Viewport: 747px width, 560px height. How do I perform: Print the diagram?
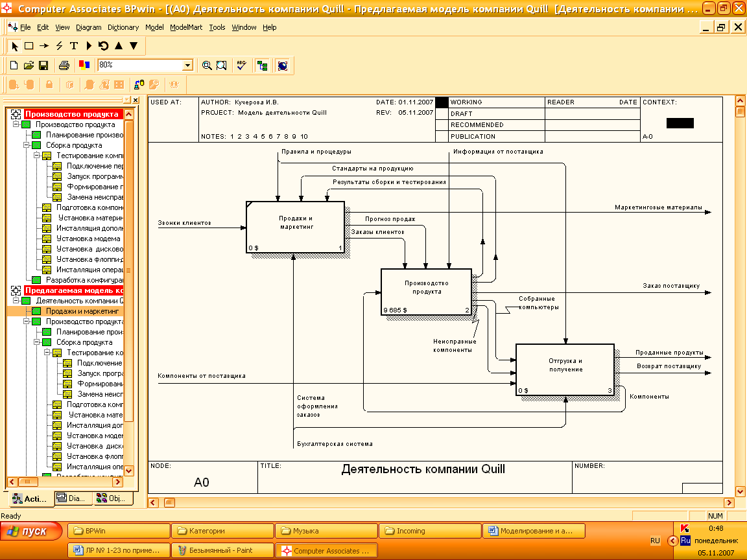pyautogui.click(x=64, y=65)
